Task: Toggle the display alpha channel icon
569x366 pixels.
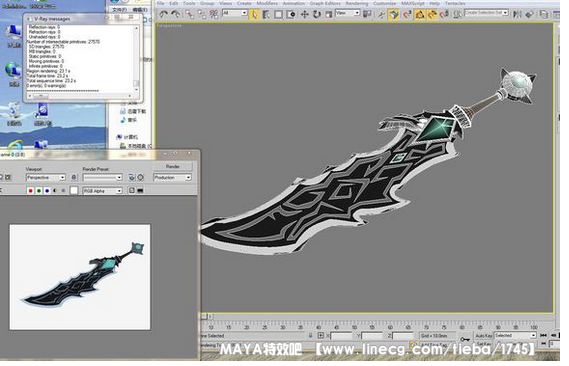Action: tap(55, 191)
